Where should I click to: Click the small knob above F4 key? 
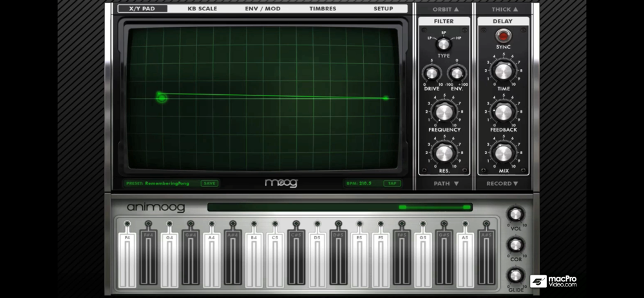(x=128, y=223)
